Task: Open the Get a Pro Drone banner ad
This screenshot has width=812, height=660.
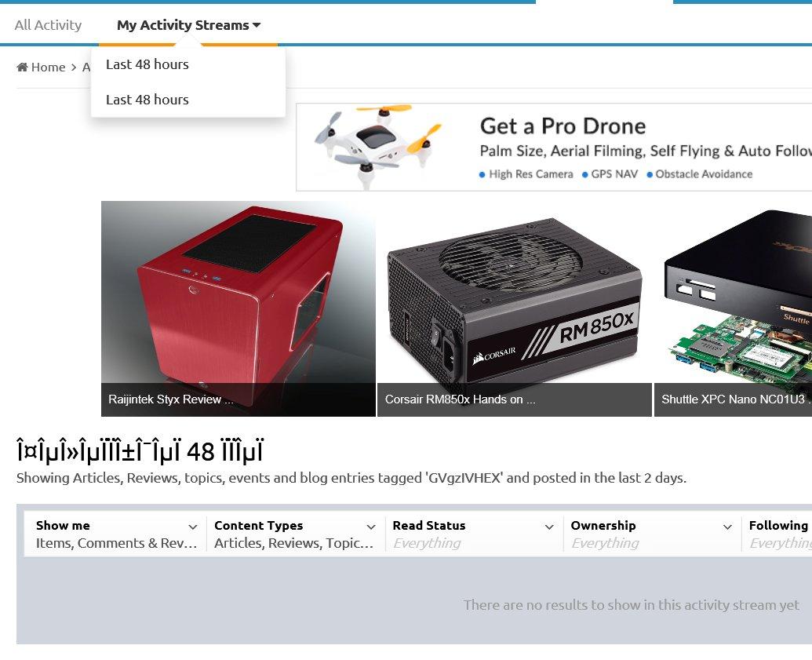Action: click(554, 147)
